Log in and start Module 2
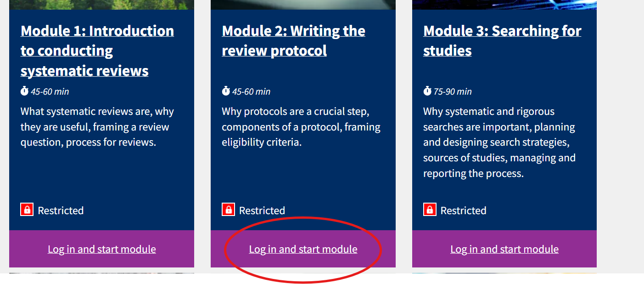644x284 pixels. [303, 249]
